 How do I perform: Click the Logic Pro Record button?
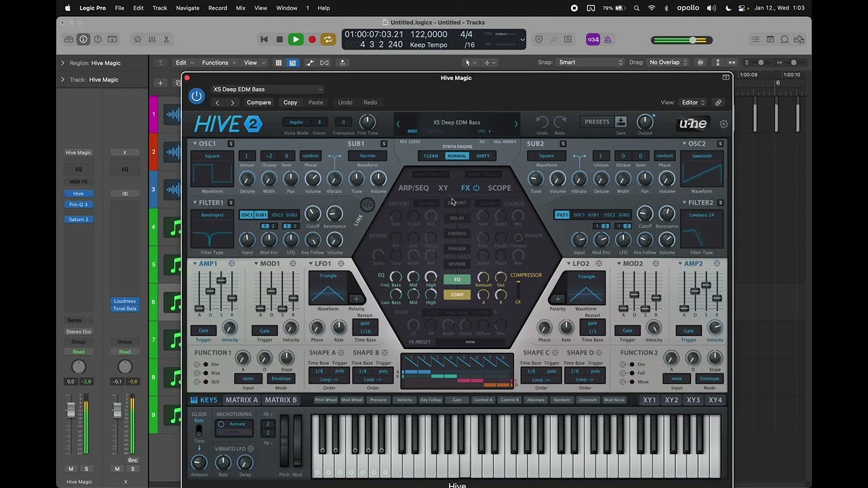click(312, 39)
